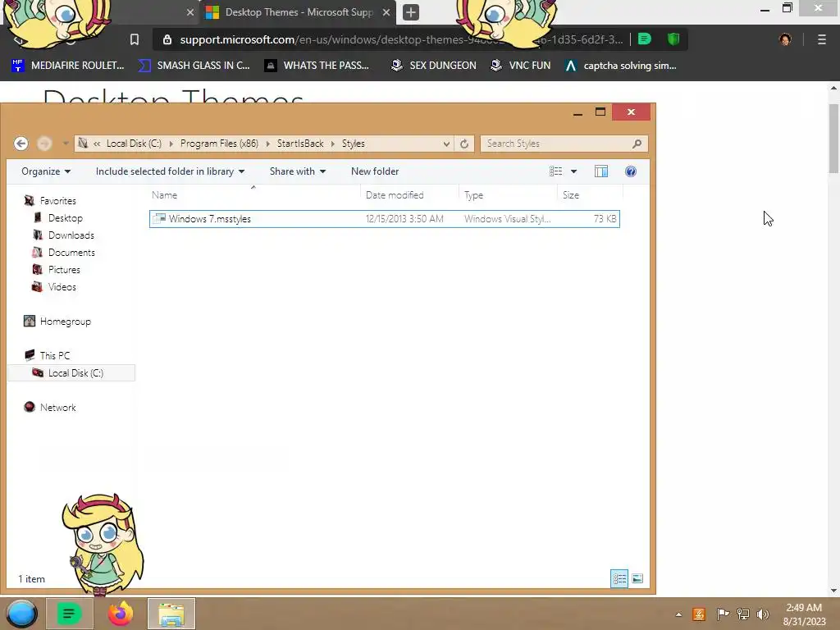Open Include selected folder in library menu

pos(170,171)
